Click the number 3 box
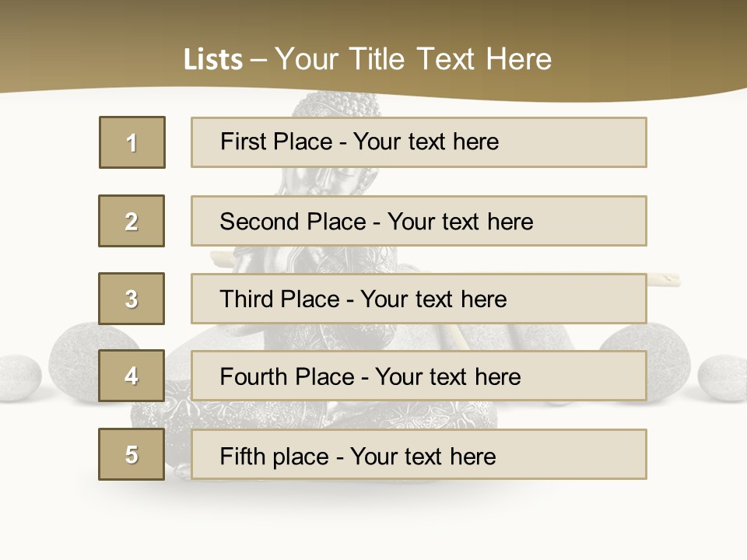Screen dimensions: 747x560 click(x=132, y=299)
